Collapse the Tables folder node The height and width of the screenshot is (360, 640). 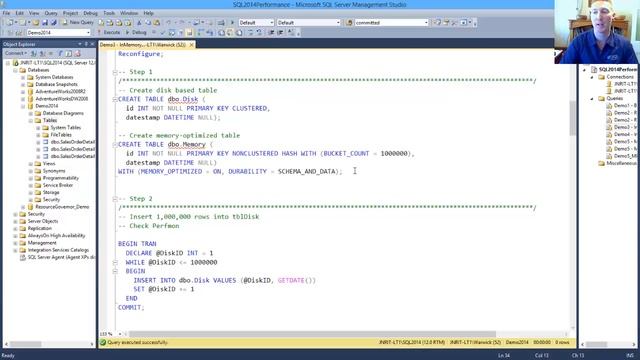click(x=31, y=120)
